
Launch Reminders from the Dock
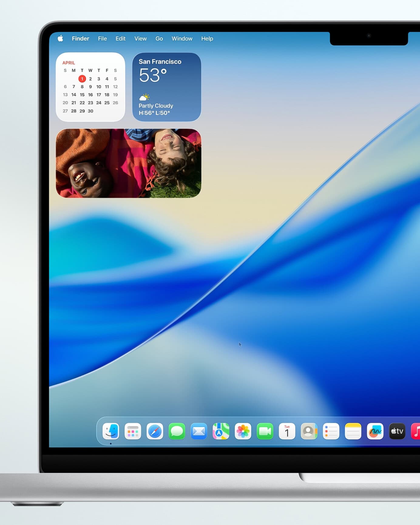[331, 431]
